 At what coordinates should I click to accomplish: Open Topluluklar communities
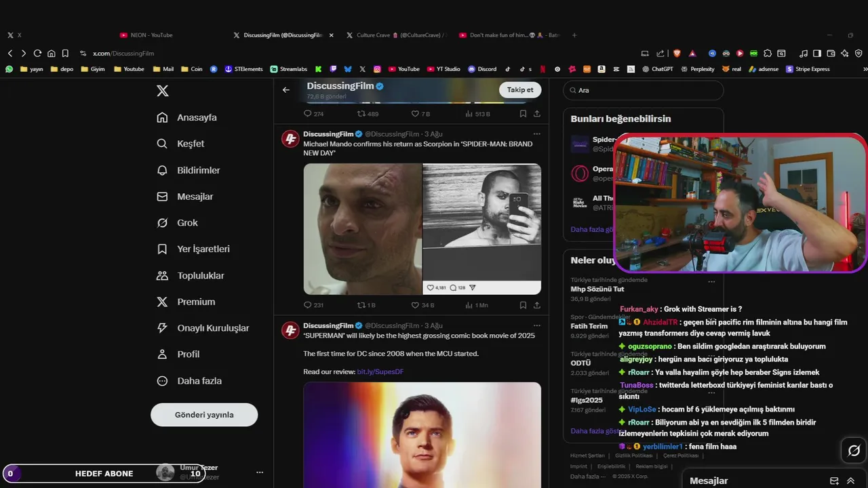coord(191,275)
